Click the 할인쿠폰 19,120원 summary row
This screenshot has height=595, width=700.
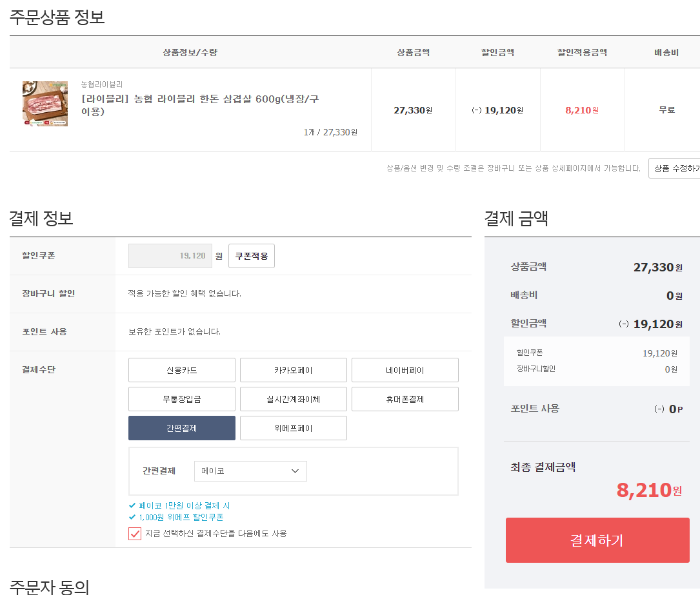[597, 353]
